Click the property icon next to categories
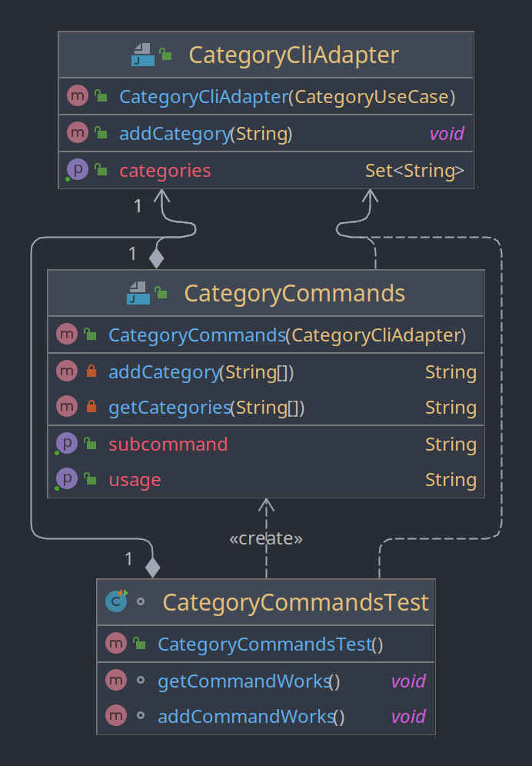 (x=77, y=170)
